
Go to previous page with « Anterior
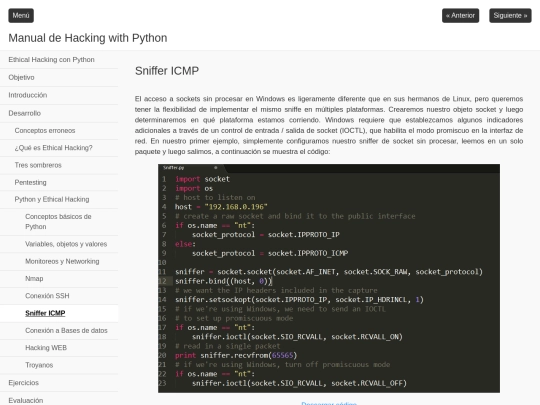(x=460, y=15)
